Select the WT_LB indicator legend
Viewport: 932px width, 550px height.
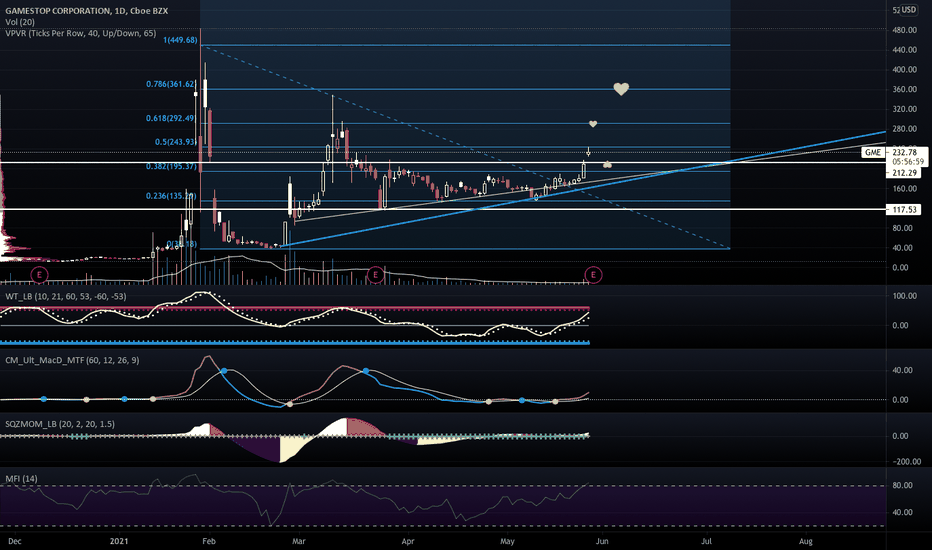click(65, 296)
